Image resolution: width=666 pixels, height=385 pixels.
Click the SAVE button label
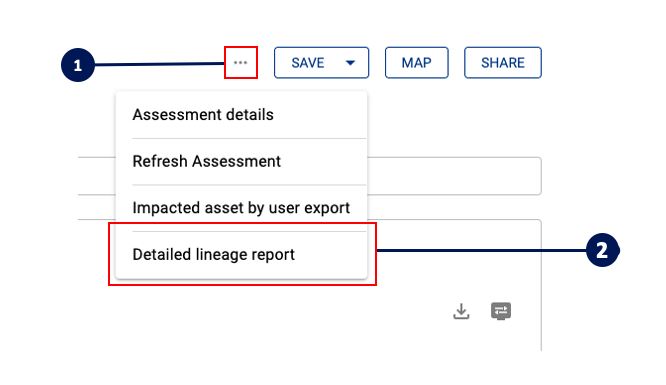tap(308, 63)
